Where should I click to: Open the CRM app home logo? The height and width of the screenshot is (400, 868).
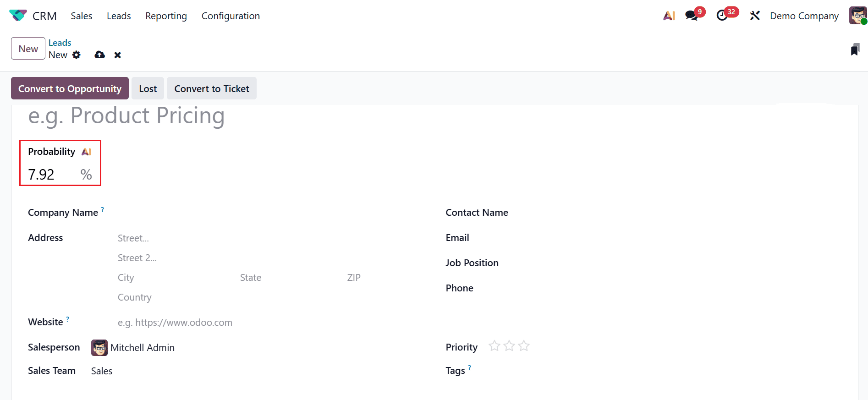18,16
